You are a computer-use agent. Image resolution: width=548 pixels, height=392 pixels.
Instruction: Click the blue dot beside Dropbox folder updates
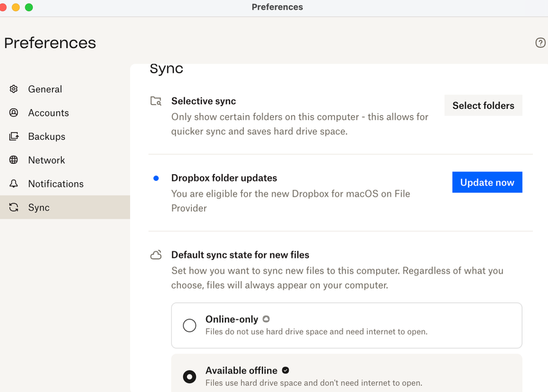coord(156,178)
